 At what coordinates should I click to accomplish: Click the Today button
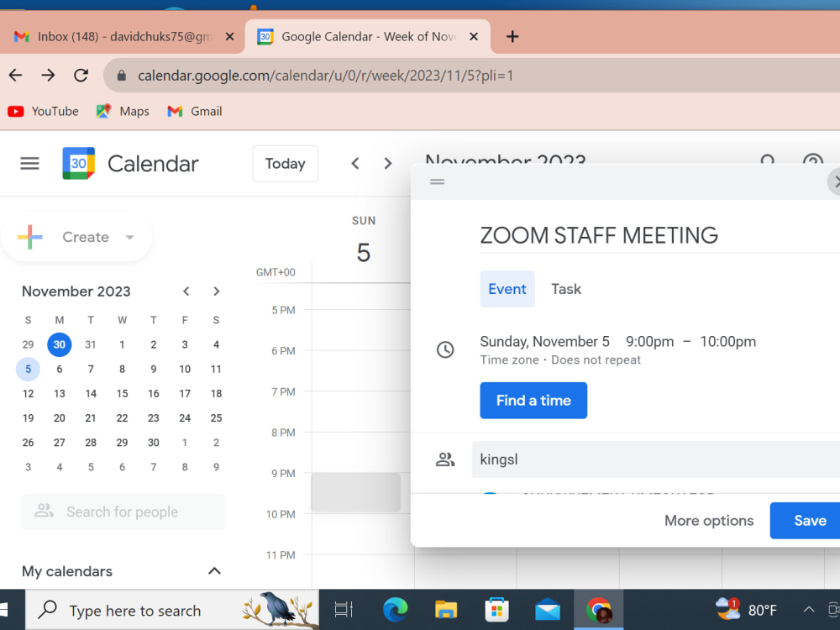285,164
